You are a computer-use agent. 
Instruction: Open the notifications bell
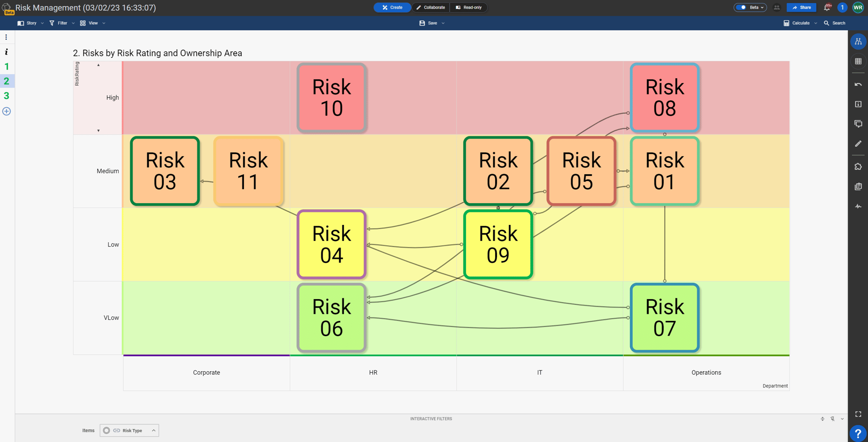pos(827,7)
